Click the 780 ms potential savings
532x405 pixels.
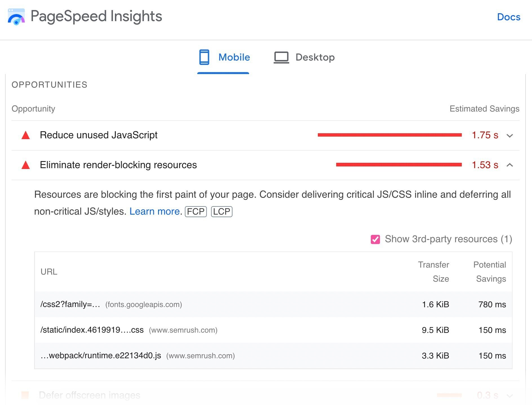coord(492,304)
